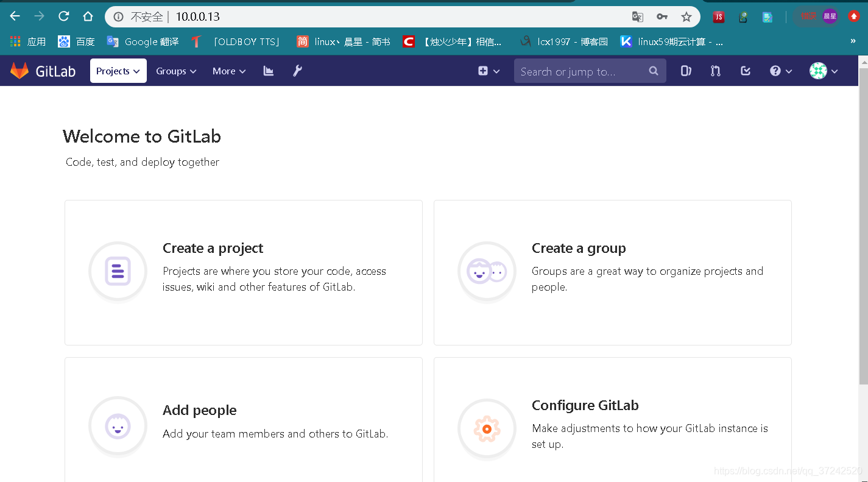Screen dimensions: 868x482
Task: Open the Configure GitLab card
Action: click(613, 420)
